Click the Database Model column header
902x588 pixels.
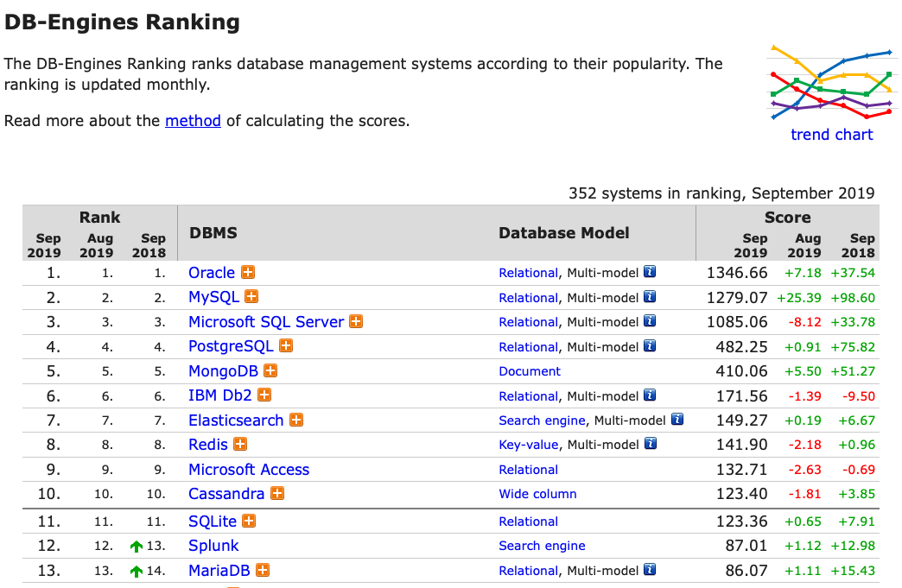[563, 233]
